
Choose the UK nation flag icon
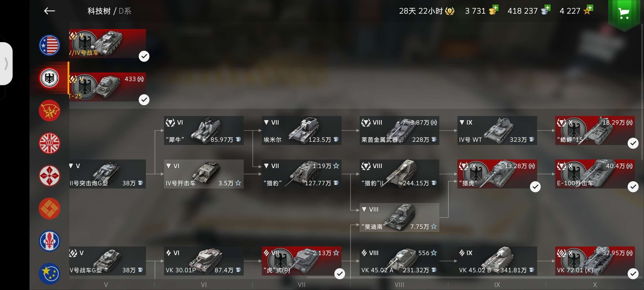(49, 143)
